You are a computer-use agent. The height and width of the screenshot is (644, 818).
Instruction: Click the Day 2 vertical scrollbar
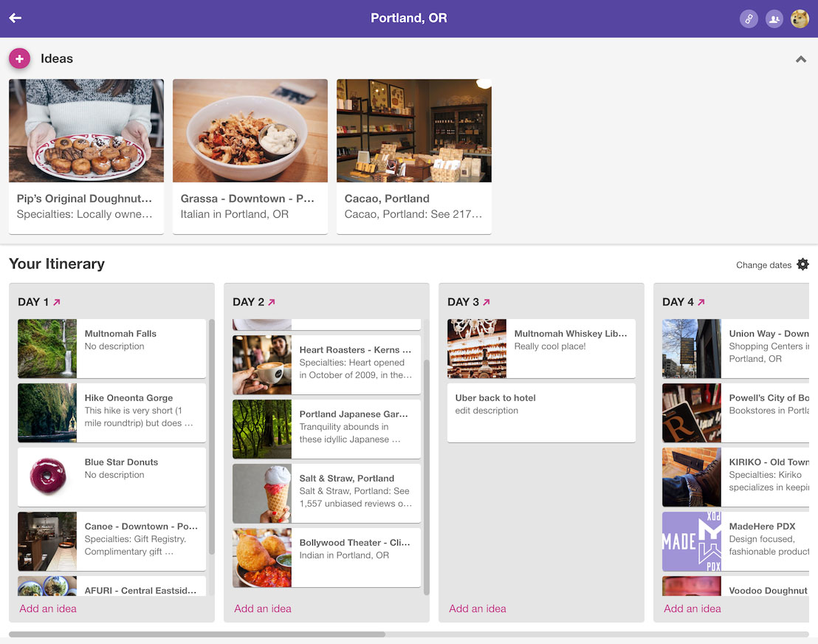click(427, 477)
